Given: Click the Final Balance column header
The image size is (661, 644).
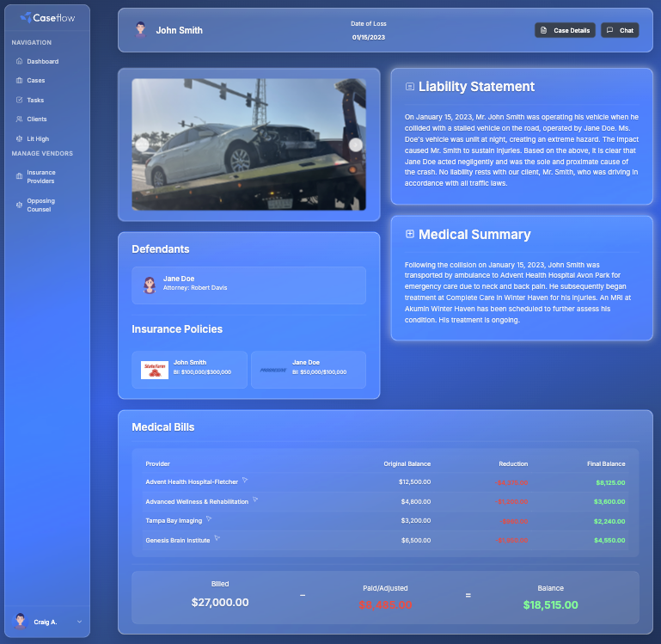Looking at the screenshot, I should pyautogui.click(x=606, y=464).
